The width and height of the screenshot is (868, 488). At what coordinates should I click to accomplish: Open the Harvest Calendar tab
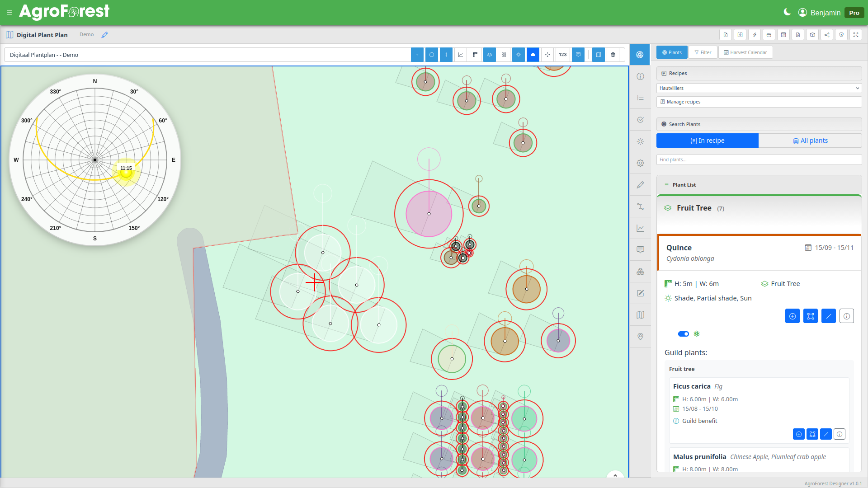[745, 52]
